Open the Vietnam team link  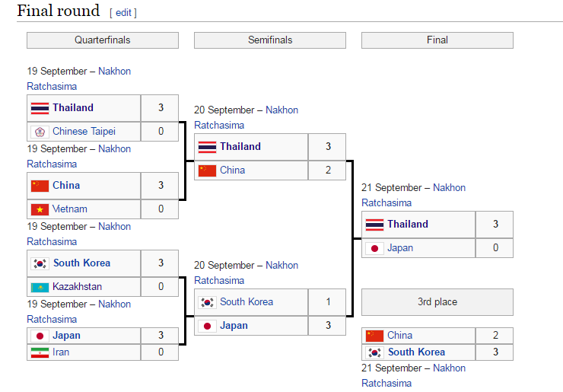70,209
